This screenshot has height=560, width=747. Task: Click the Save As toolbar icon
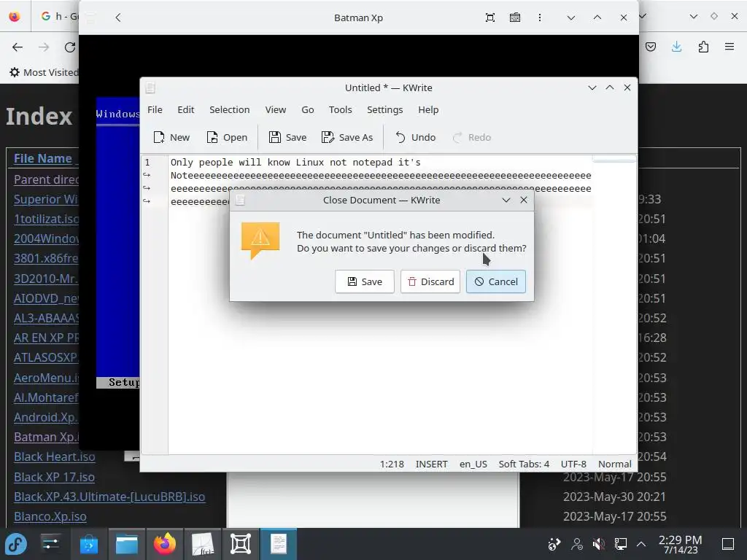pyautogui.click(x=347, y=137)
